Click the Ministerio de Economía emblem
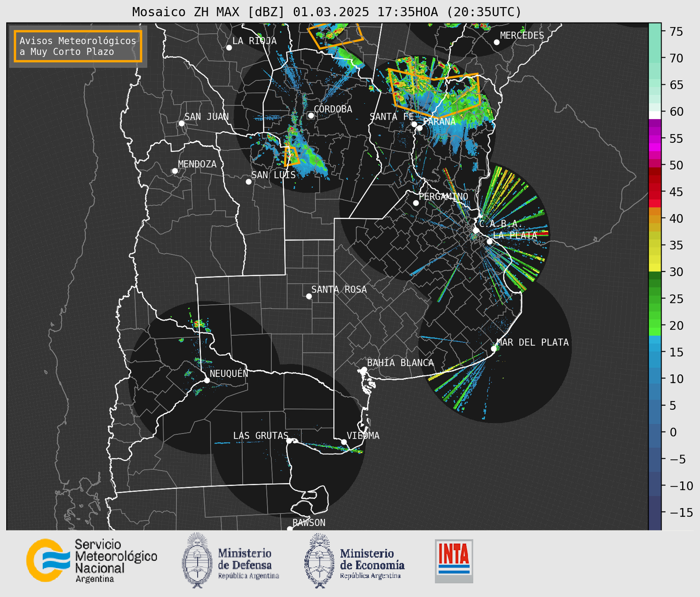This screenshot has width=700, height=597. (x=319, y=560)
